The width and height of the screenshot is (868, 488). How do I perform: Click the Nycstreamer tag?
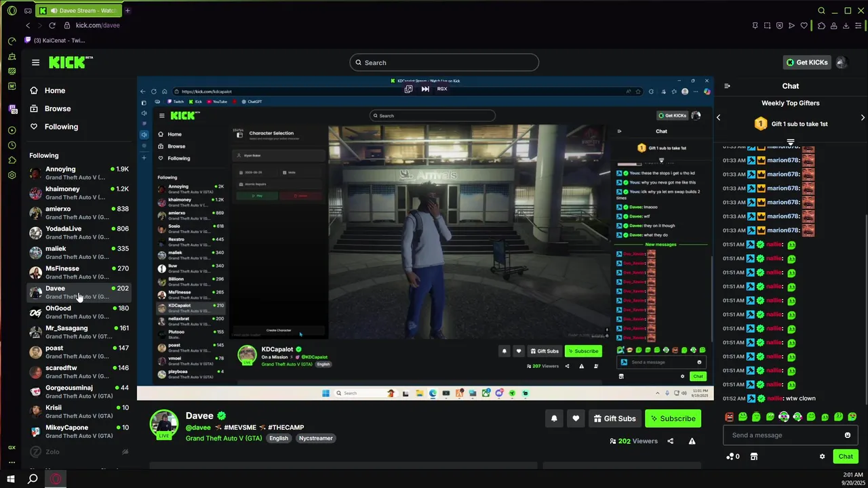pyautogui.click(x=316, y=439)
